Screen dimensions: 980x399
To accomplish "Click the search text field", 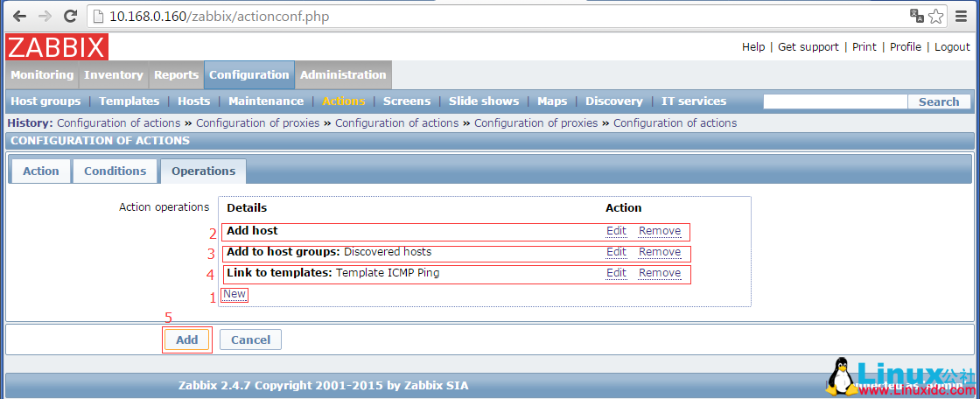I will [x=836, y=102].
